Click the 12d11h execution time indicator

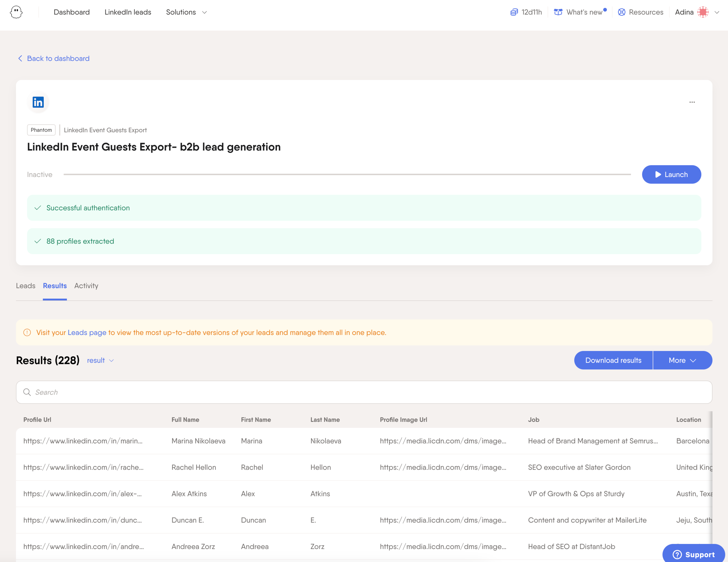point(526,12)
